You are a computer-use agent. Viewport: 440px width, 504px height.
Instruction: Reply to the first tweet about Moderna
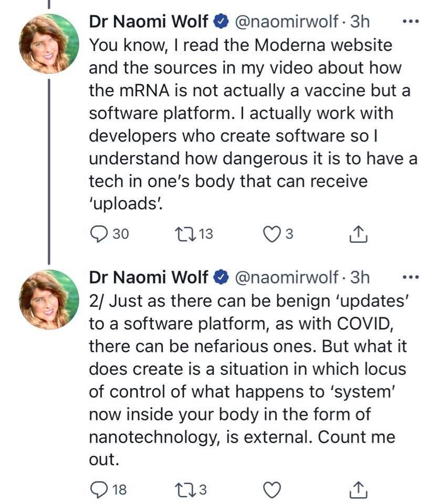98,234
